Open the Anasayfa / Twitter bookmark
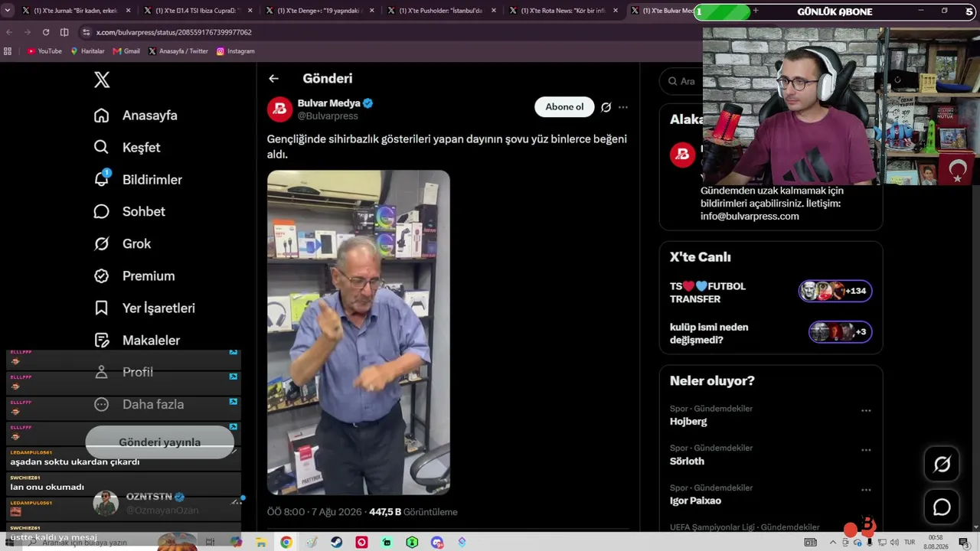Viewport: 980px width, 551px height. coord(178,51)
